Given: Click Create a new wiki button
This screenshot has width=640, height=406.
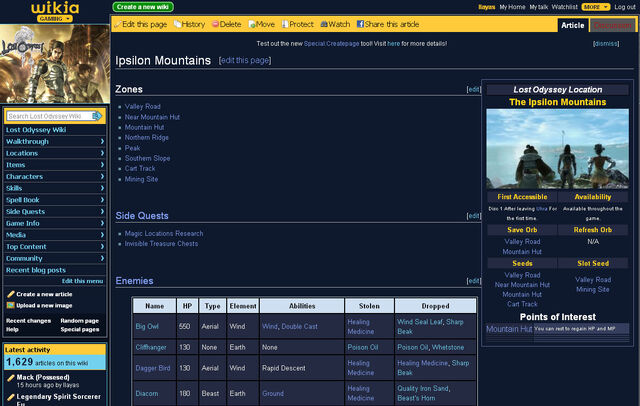Looking at the screenshot, I should 143,7.
